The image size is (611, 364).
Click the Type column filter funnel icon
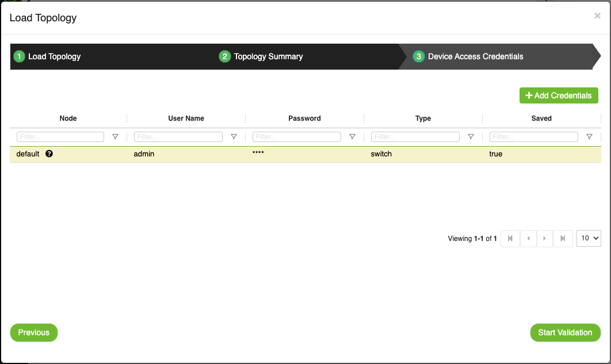[x=471, y=137]
